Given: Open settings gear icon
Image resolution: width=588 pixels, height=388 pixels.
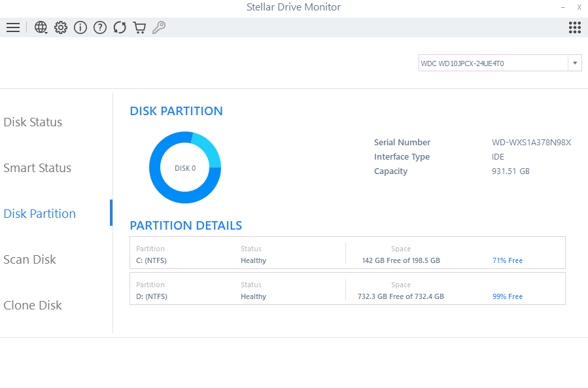Looking at the screenshot, I should (x=61, y=27).
